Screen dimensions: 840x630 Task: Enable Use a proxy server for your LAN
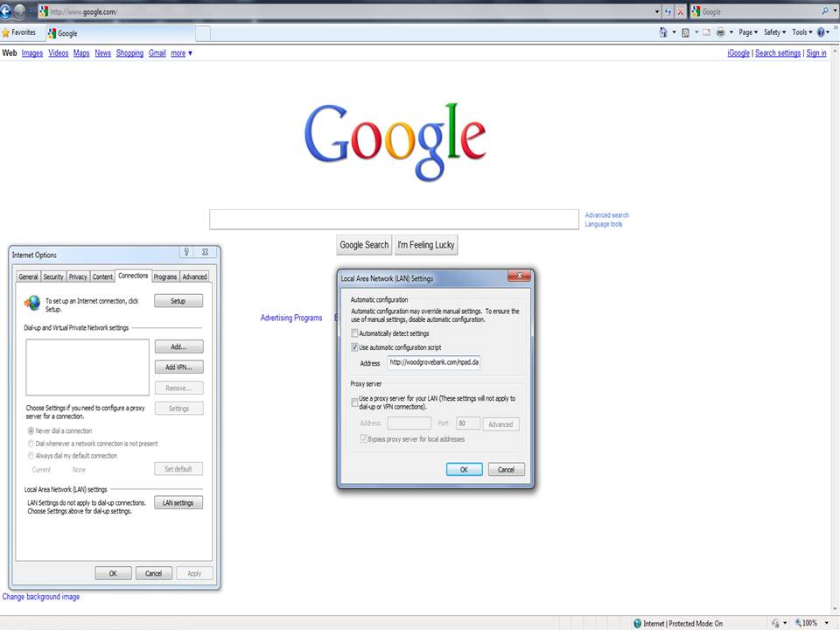pyautogui.click(x=354, y=402)
